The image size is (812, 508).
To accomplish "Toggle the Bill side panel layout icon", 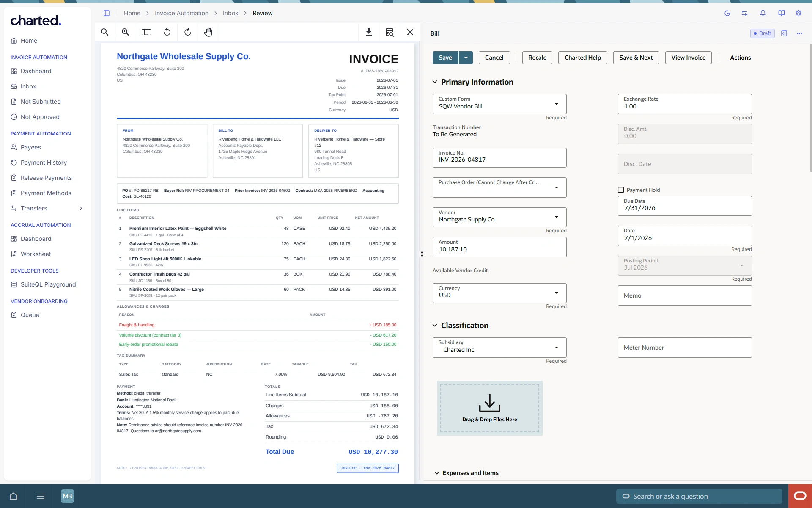I will click(784, 33).
